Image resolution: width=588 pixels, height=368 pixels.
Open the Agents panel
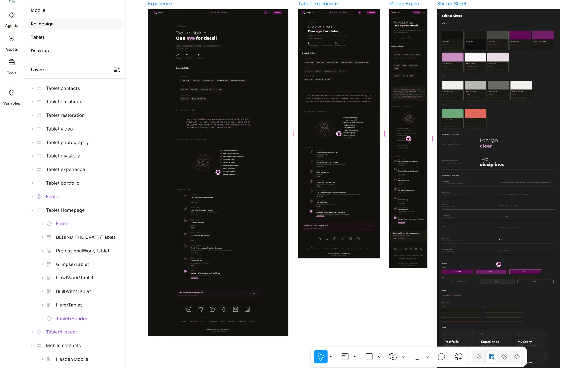coord(11,19)
